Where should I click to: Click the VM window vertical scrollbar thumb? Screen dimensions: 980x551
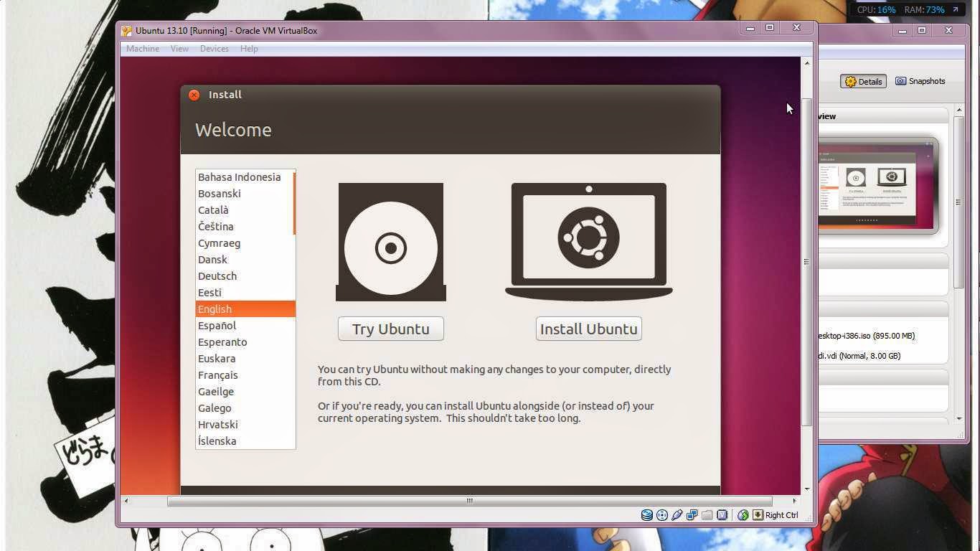coord(806,262)
